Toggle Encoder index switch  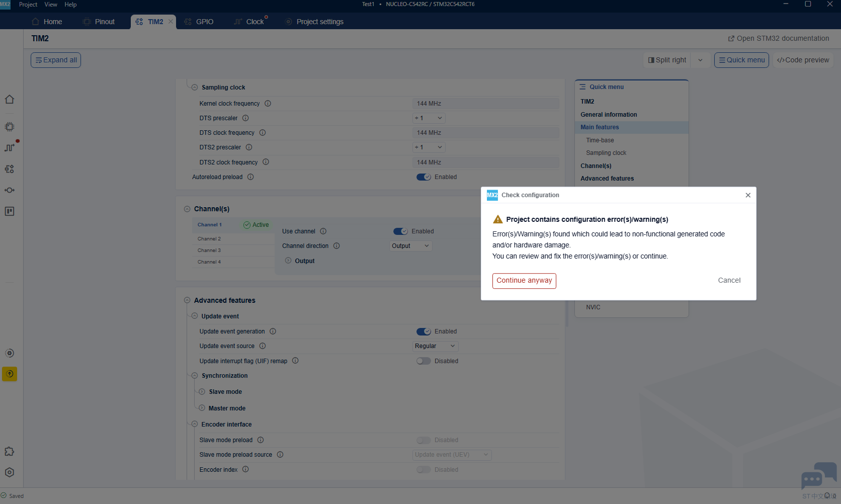pos(424,470)
